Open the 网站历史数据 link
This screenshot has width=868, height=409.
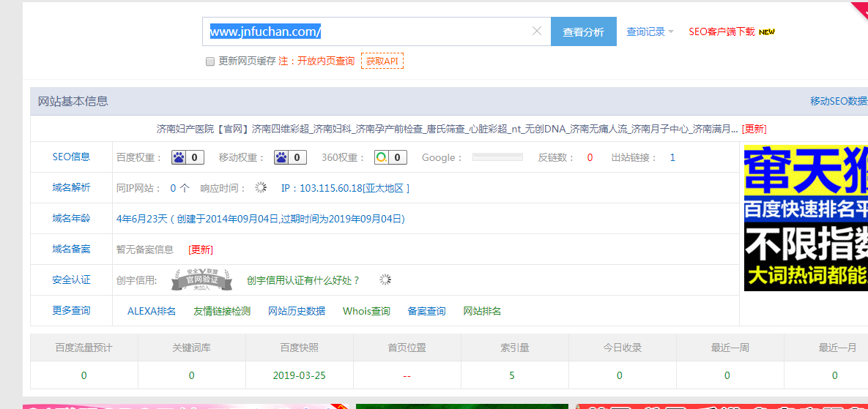tap(297, 311)
